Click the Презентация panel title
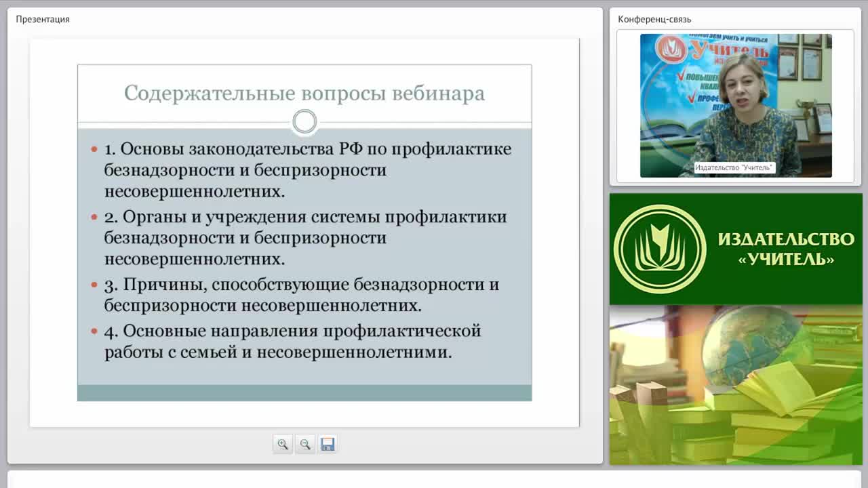 tap(43, 19)
